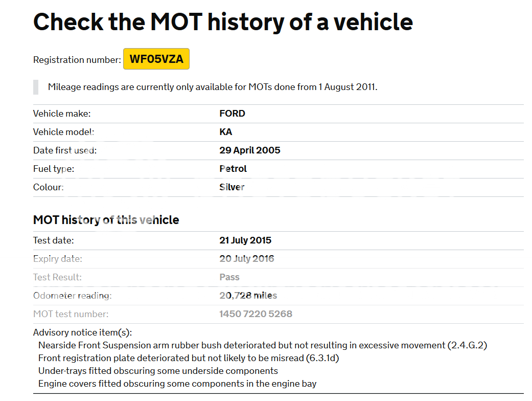Click the front registration plate deteriorated advisory
The height and width of the screenshot is (401, 532).
[x=189, y=358]
